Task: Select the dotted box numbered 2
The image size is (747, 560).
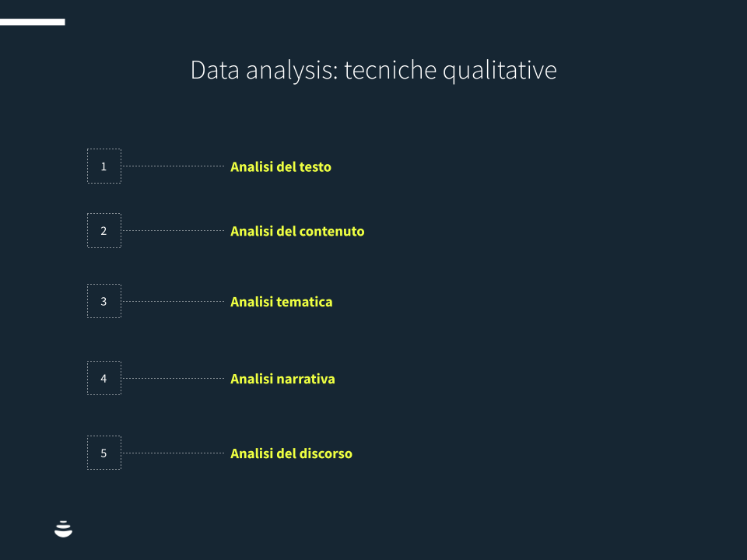Action: pos(104,231)
